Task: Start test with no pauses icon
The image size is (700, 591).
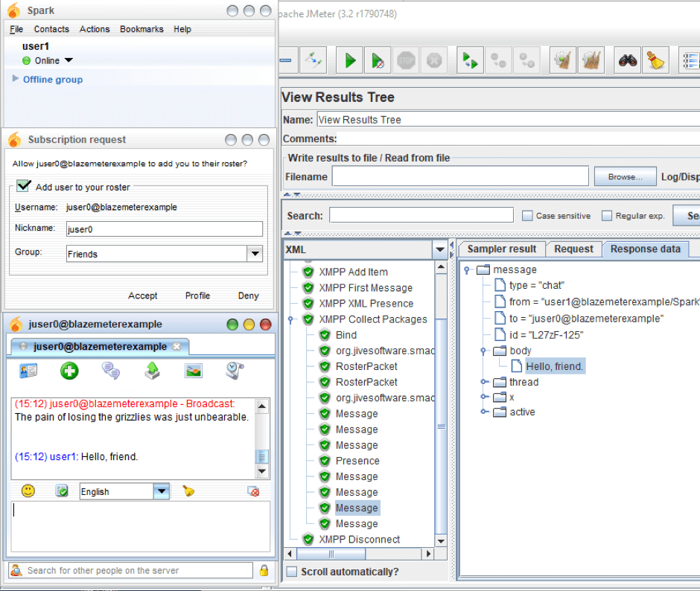Action: pyautogui.click(x=378, y=60)
